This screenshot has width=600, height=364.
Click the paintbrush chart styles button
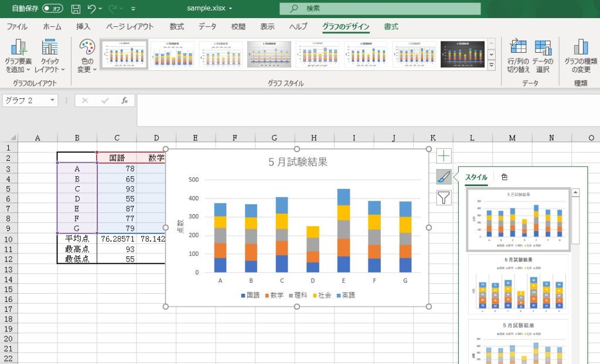pyautogui.click(x=444, y=177)
